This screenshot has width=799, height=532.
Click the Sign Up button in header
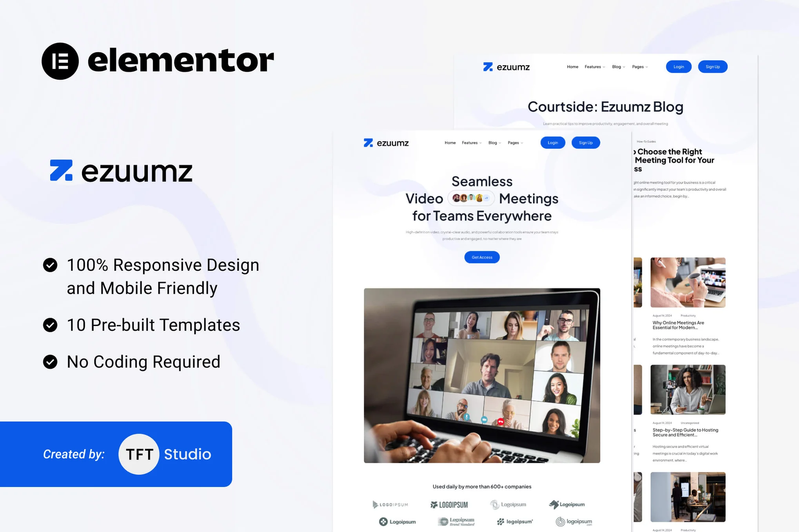(x=712, y=67)
